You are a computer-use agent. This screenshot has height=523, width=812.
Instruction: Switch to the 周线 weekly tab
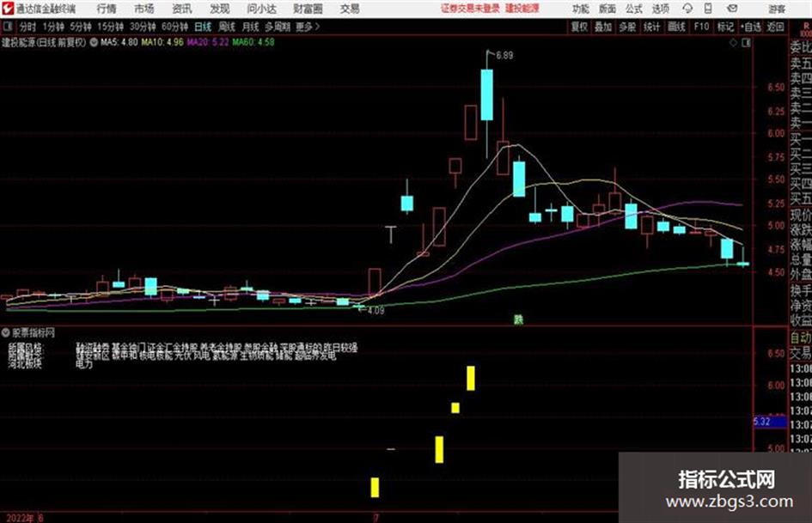[x=227, y=27]
